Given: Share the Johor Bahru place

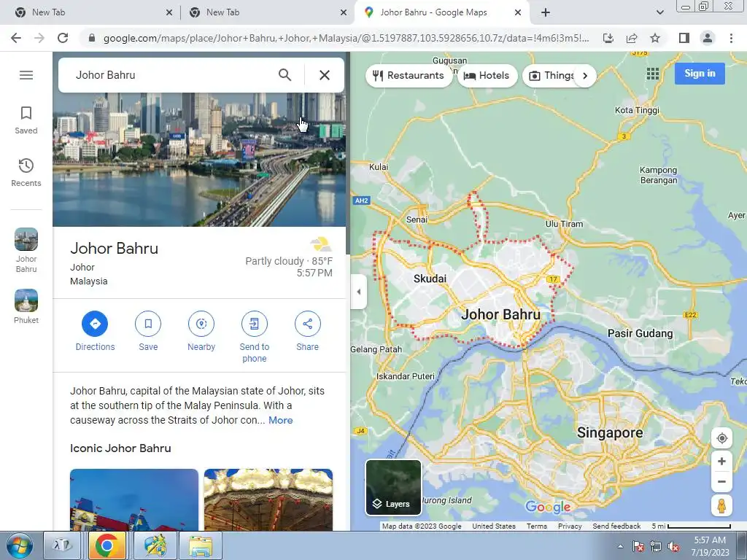Looking at the screenshot, I should pyautogui.click(x=307, y=332).
